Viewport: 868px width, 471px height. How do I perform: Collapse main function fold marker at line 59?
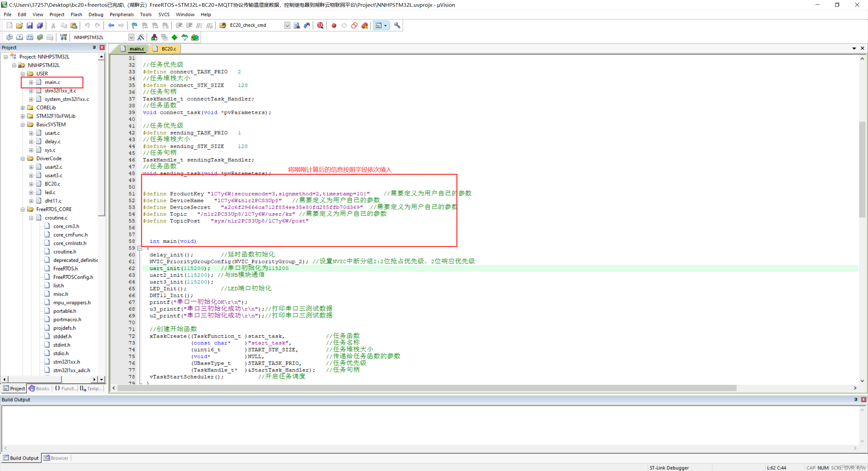tap(139, 248)
